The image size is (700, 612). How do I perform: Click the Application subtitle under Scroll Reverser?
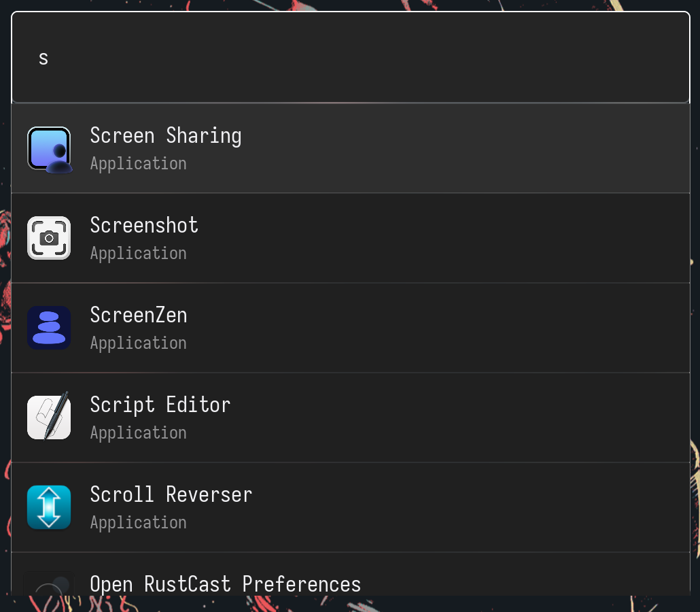[x=138, y=522]
